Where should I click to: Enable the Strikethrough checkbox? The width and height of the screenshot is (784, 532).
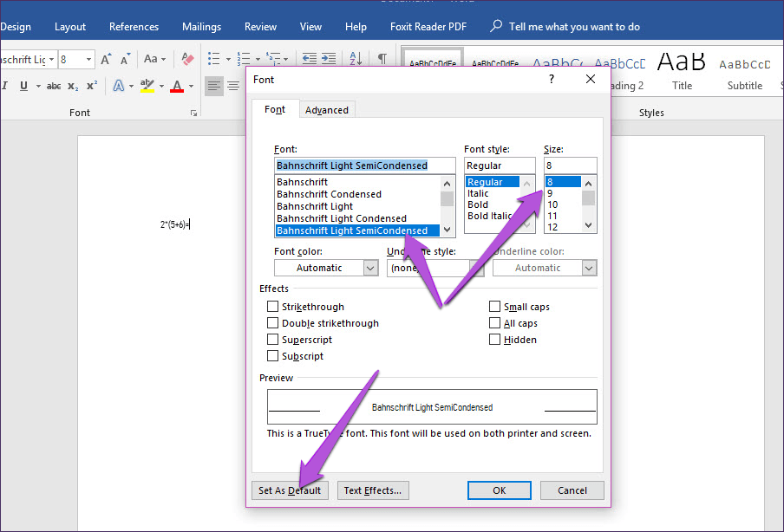tap(273, 307)
